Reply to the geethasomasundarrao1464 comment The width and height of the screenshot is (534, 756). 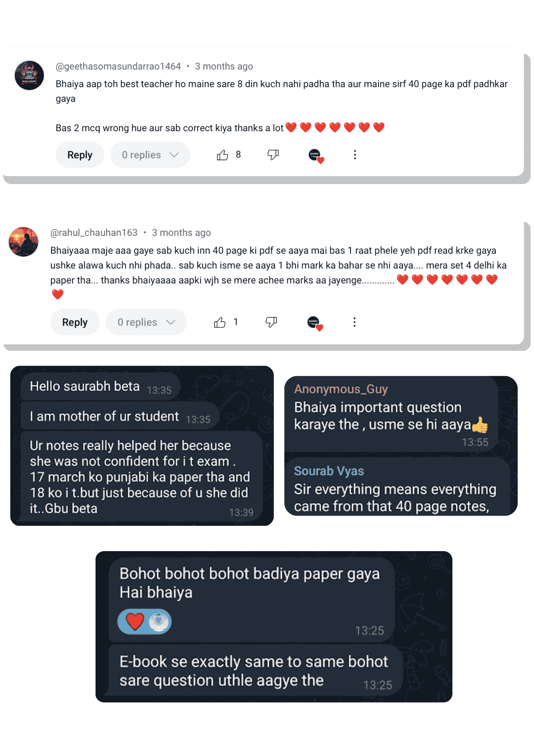[x=80, y=155]
